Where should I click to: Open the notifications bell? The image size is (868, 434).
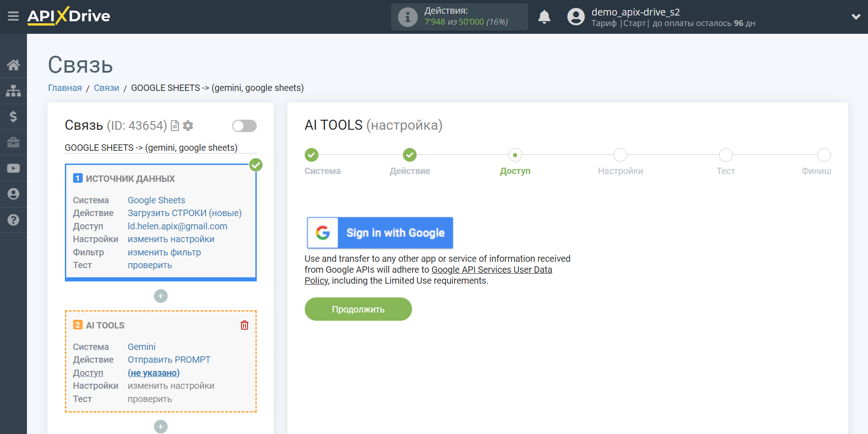(544, 17)
